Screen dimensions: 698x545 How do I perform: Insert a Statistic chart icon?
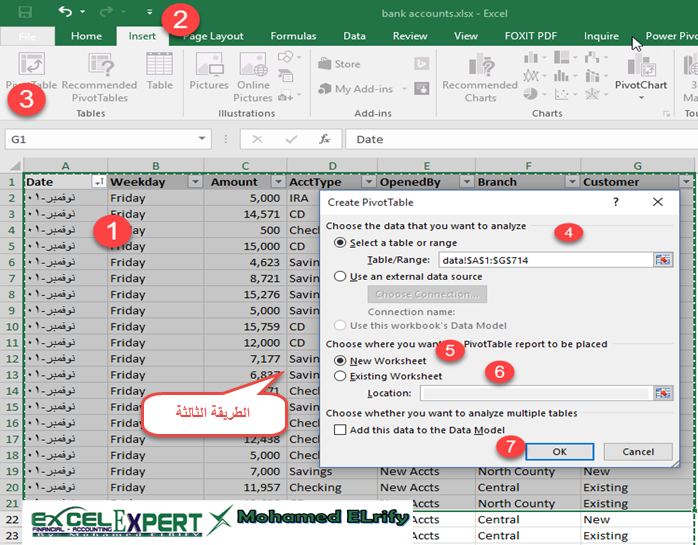[562, 76]
